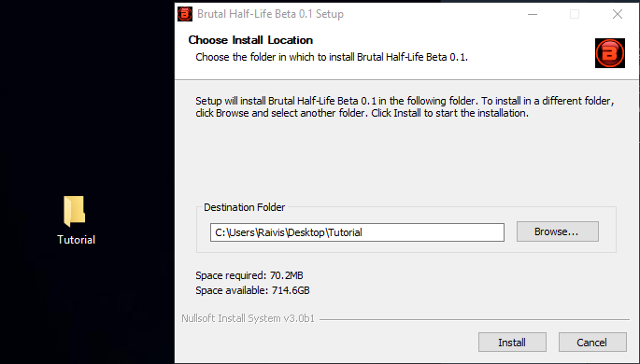This screenshot has height=364, width=640.
Task: Click the Choose Install Location heading
Action: tap(250, 40)
